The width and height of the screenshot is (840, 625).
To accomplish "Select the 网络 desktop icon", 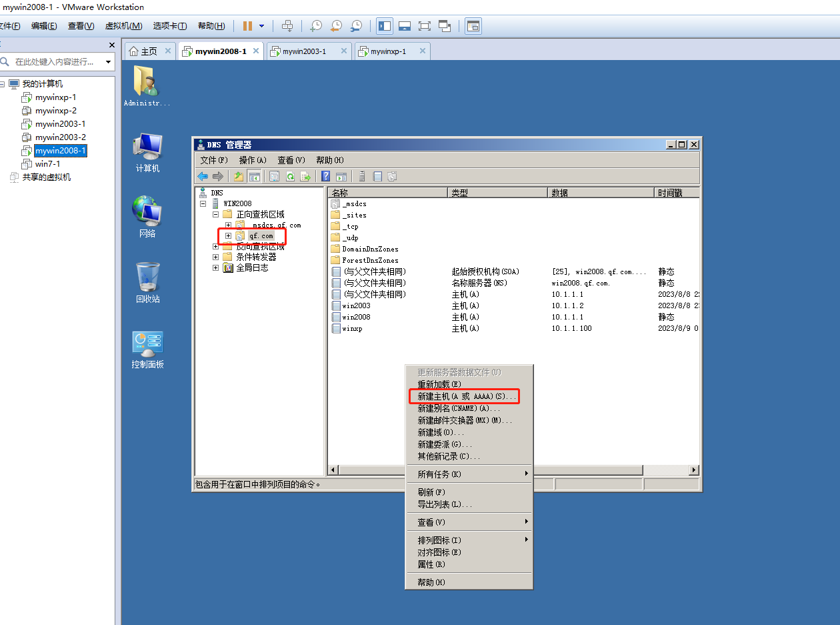I will click(x=147, y=217).
